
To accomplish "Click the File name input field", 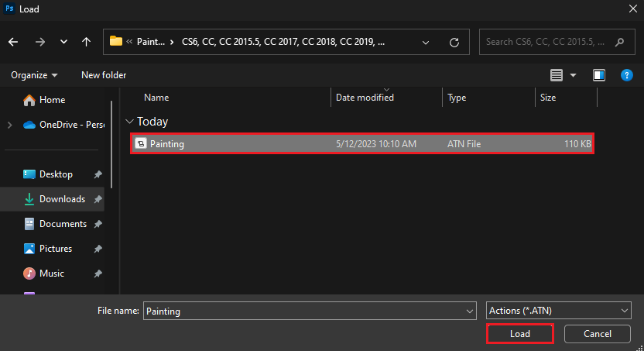I will [310, 311].
